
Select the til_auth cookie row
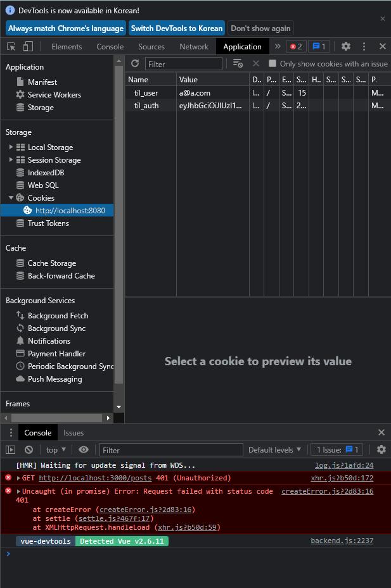click(258, 105)
